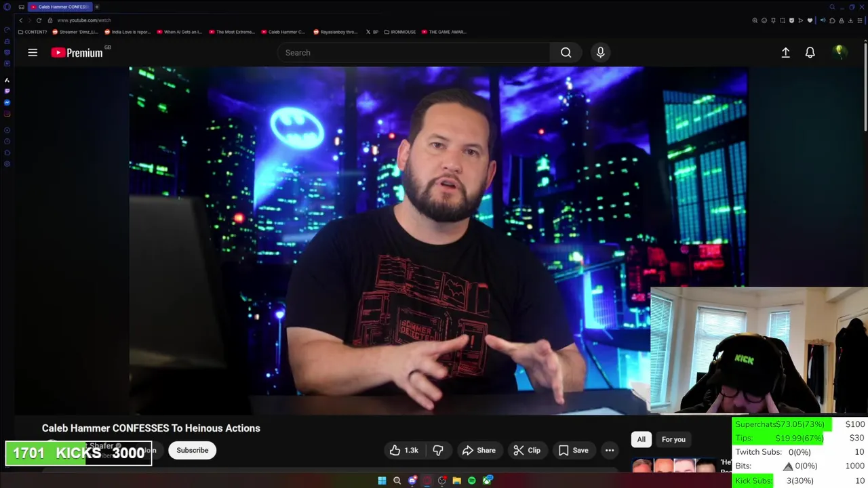The image size is (868, 488).
Task: Open 'Rayasianboy thro...' bookmark
Action: pos(336,32)
